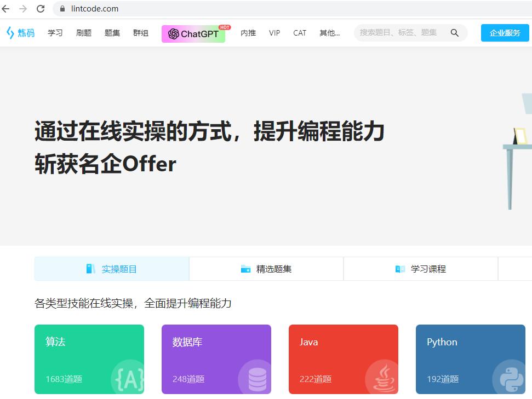Open the VIP page link
Image resolution: width=532 pixels, height=399 pixels.
pyautogui.click(x=274, y=33)
